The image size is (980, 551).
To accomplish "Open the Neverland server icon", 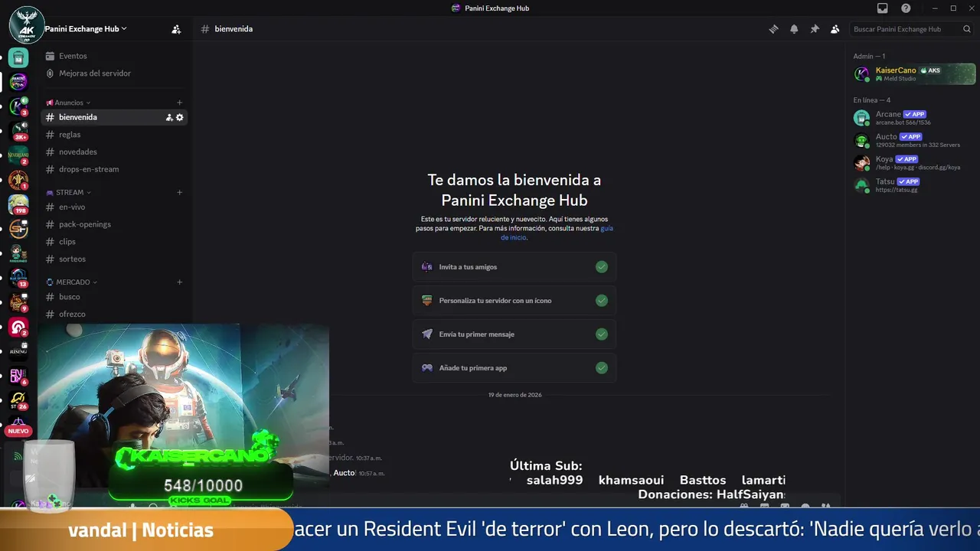I will [18, 155].
